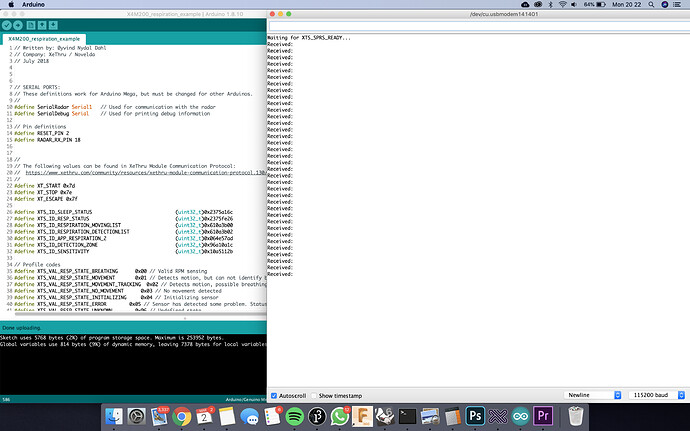Open the Notes app in the dock
The width and height of the screenshot is (690, 431).
pyautogui.click(x=227, y=416)
